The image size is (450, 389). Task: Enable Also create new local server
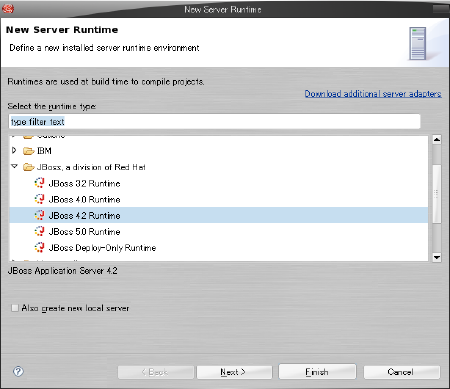(15, 308)
